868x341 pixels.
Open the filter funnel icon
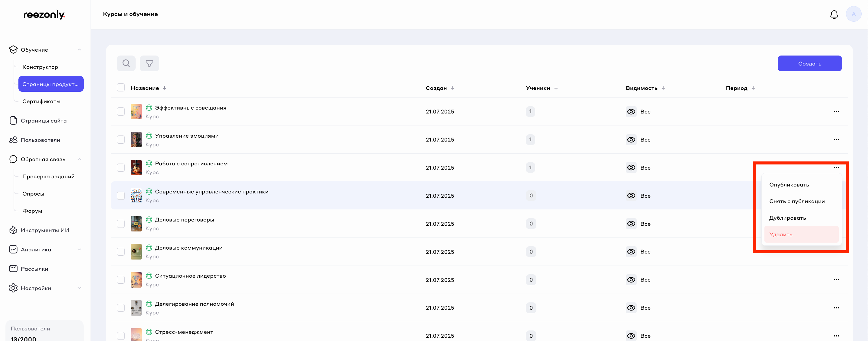[x=149, y=63]
